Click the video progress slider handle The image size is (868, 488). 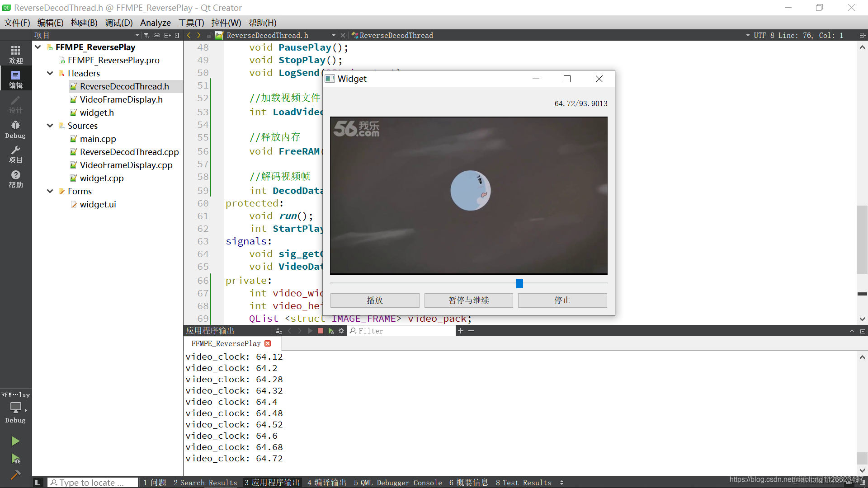tap(519, 283)
